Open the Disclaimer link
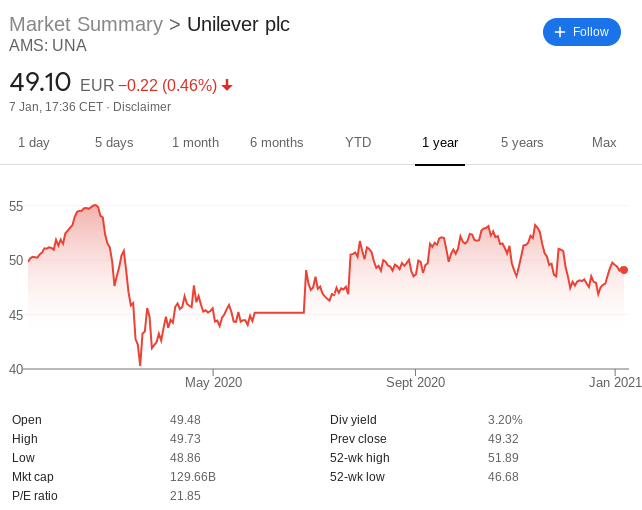The height and width of the screenshot is (510, 642). (x=142, y=107)
